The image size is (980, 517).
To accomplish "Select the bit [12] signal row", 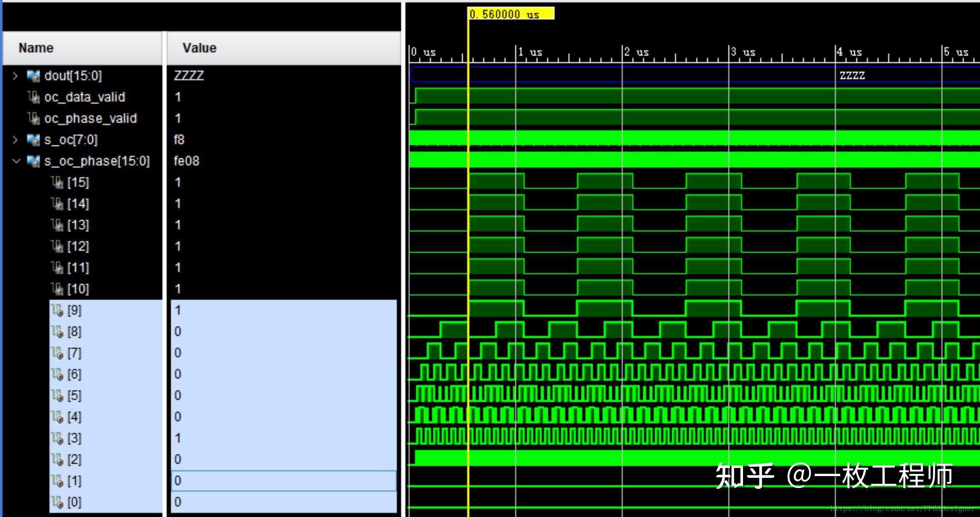I will click(x=78, y=246).
